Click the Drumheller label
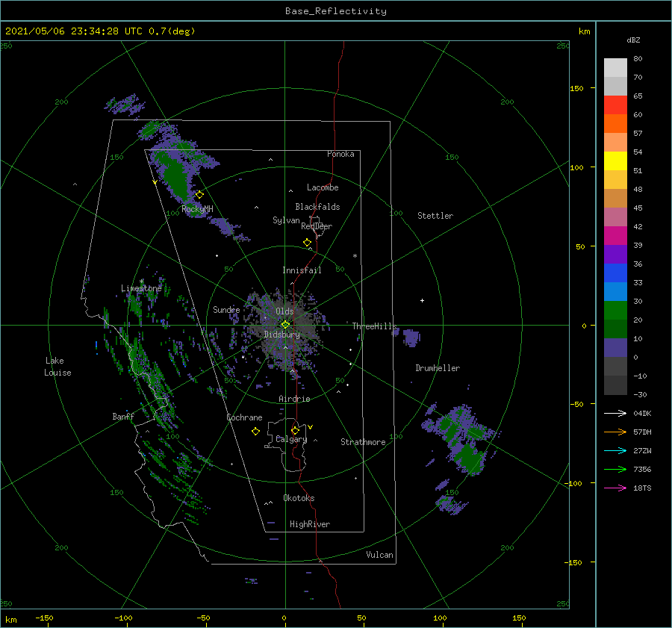 click(438, 368)
